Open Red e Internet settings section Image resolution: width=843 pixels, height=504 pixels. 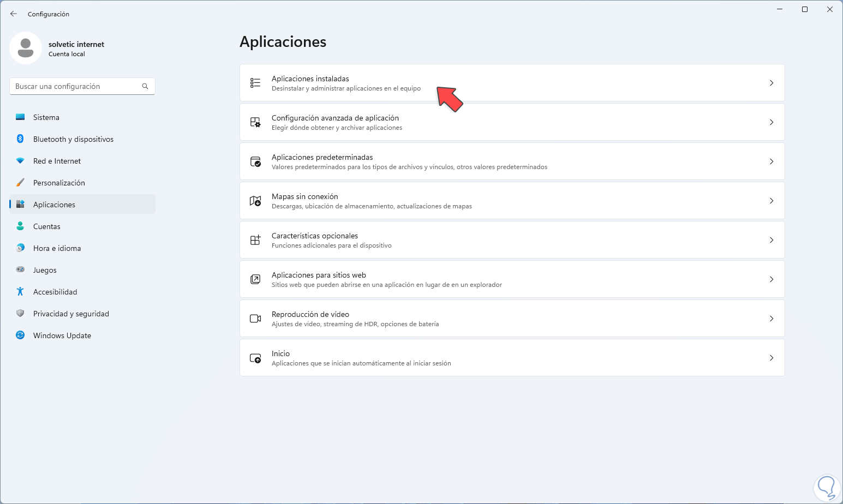[57, 161]
